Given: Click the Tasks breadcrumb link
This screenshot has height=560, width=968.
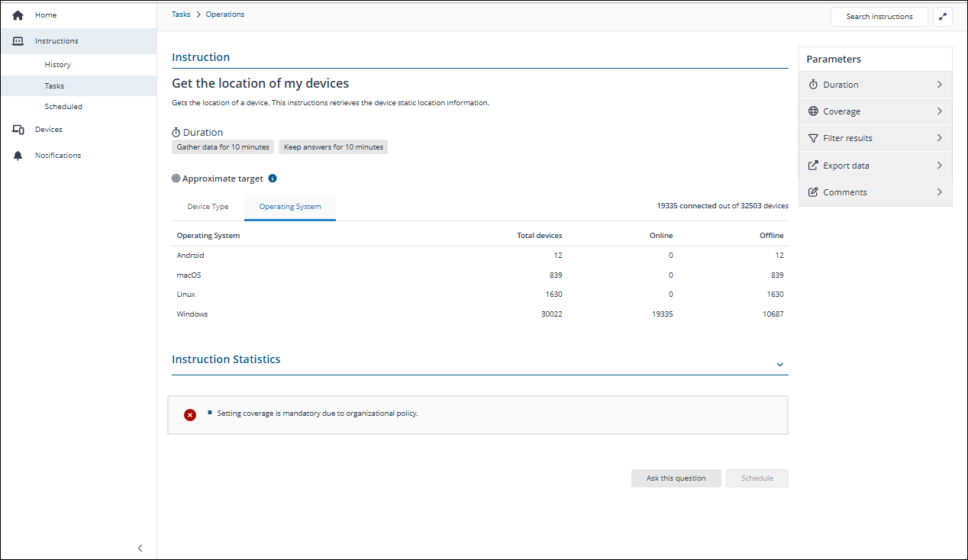Looking at the screenshot, I should [x=181, y=14].
